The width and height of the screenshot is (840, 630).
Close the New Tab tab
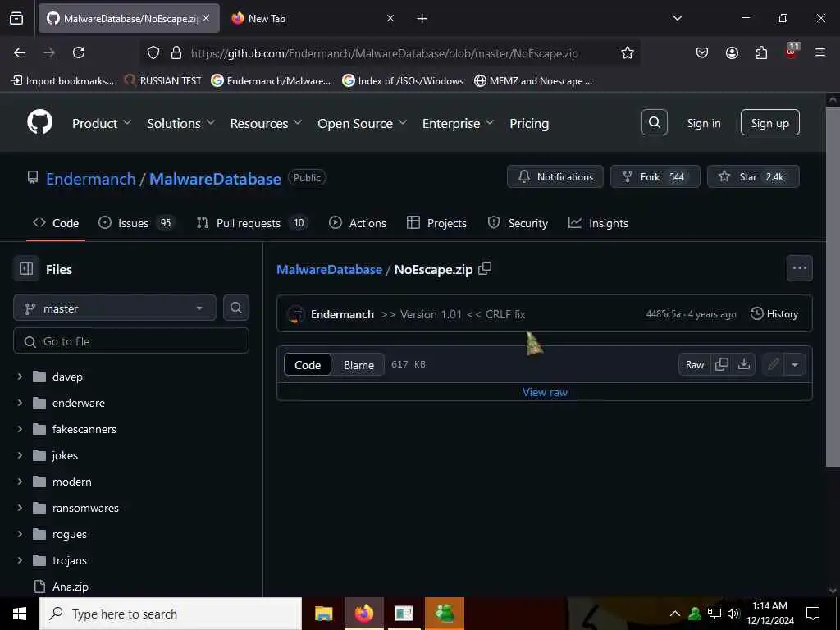pyautogui.click(x=390, y=18)
